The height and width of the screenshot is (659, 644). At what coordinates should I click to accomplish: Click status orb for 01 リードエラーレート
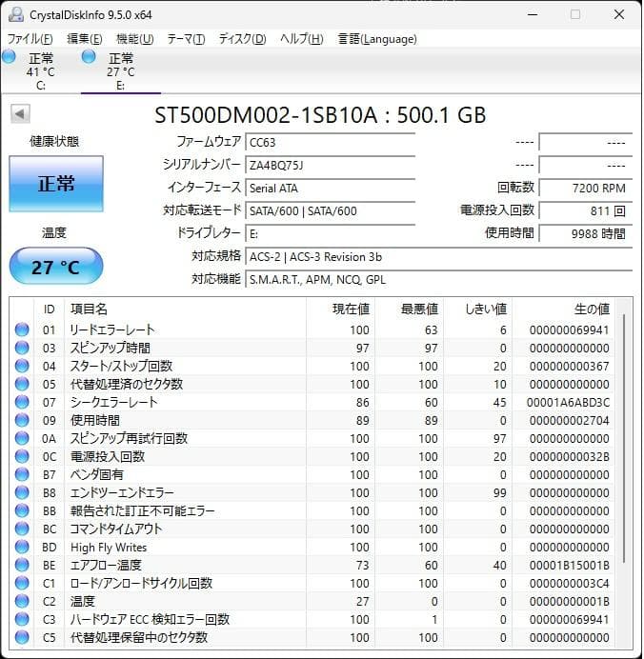[x=22, y=329]
